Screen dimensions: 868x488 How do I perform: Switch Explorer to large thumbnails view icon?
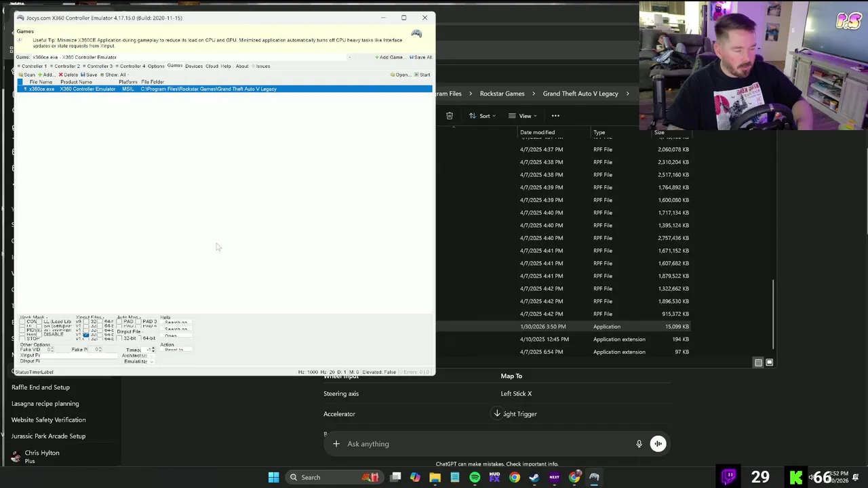[769, 363]
